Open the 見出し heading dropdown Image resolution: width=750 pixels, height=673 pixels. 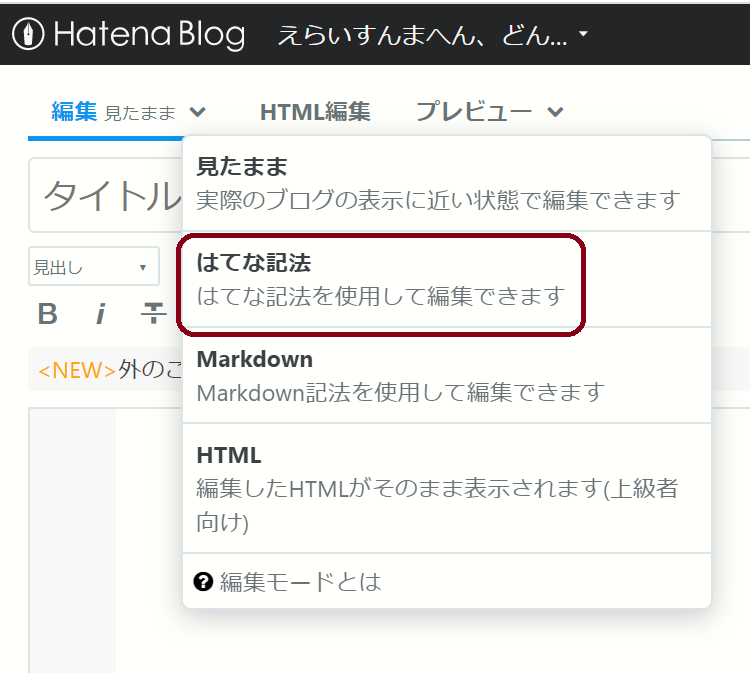(x=94, y=266)
